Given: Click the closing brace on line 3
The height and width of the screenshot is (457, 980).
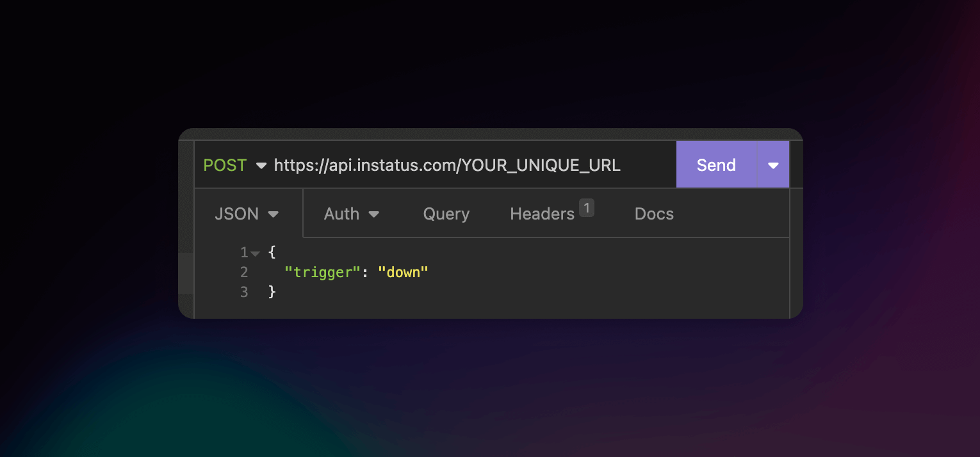Looking at the screenshot, I should click(x=272, y=292).
